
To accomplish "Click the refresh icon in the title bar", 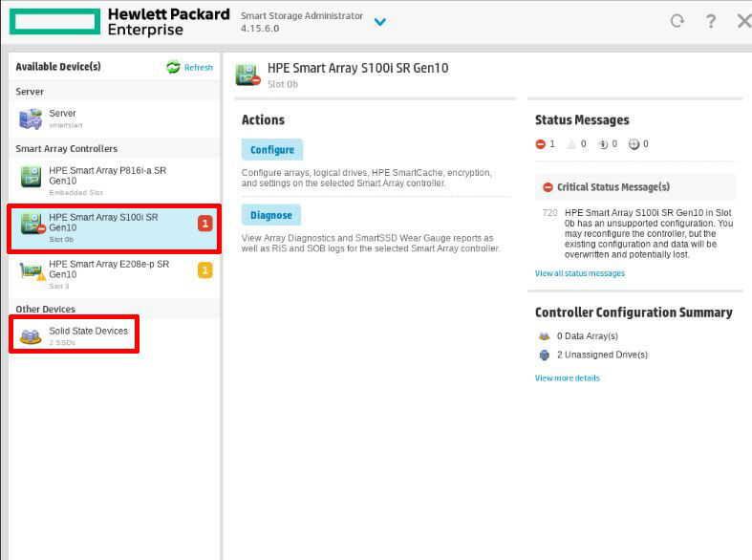I will pyautogui.click(x=677, y=21).
